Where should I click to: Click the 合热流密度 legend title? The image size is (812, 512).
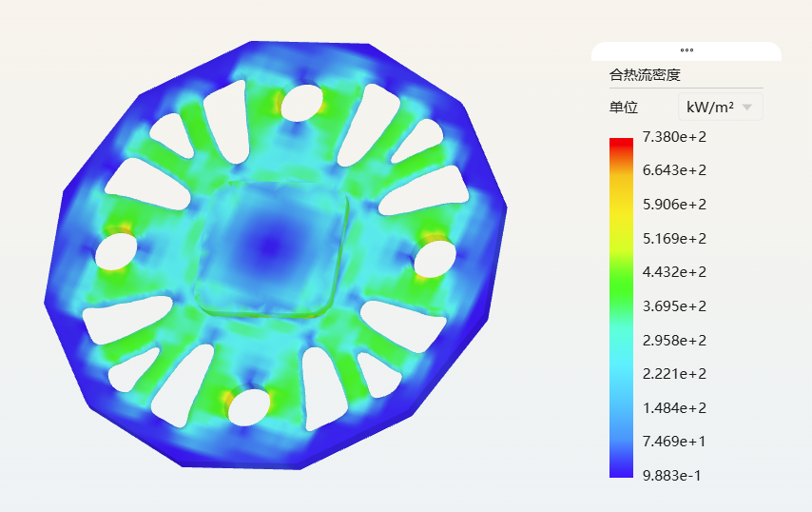pyautogui.click(x=645, y=75)
